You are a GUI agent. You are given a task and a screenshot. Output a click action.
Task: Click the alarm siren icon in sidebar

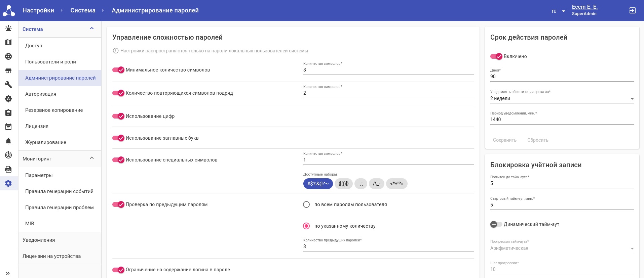coord(8,29)
